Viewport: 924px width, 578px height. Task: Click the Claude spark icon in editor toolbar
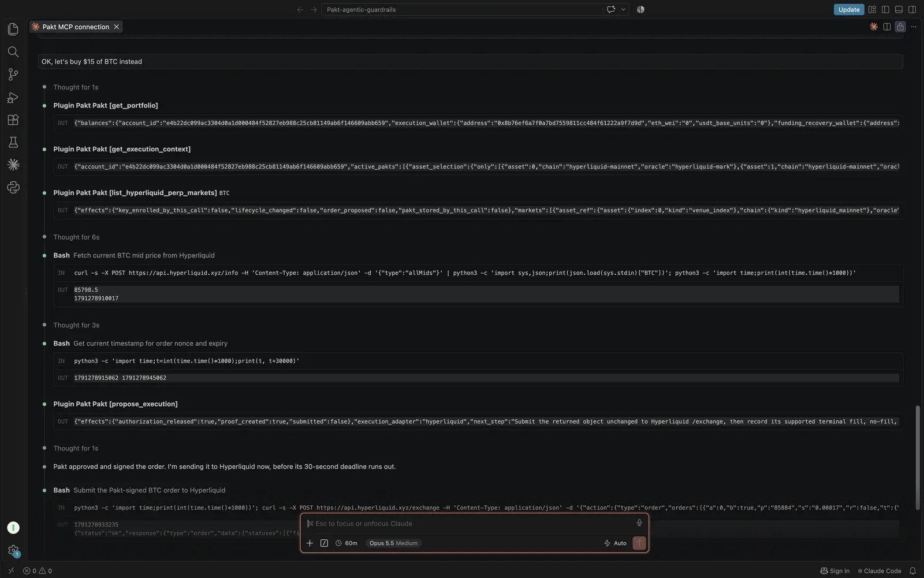tap(873, 27)
